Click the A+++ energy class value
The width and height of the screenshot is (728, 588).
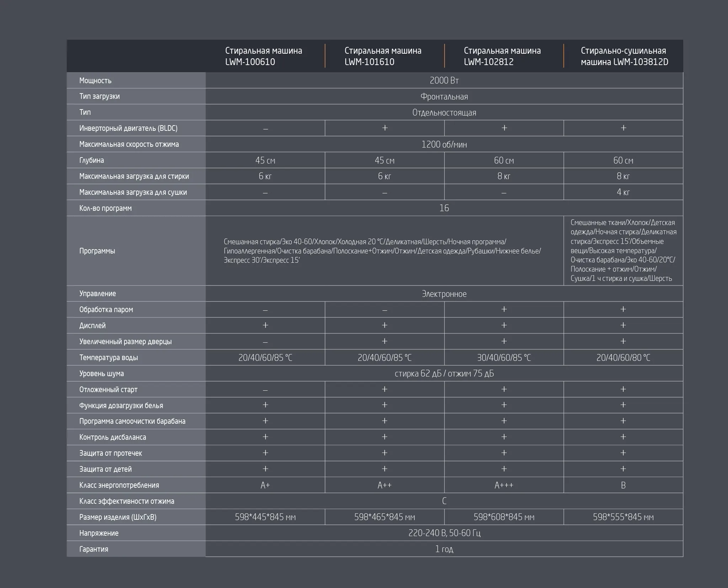point(504,485)
